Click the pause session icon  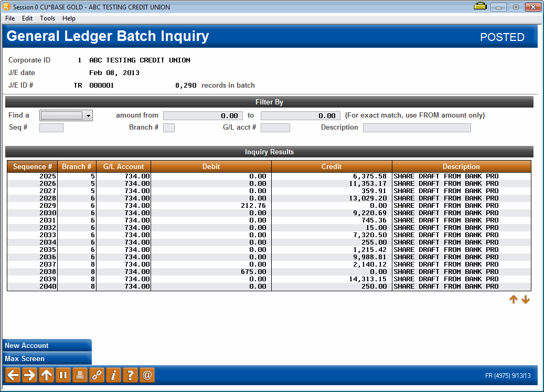pyautogui.click(x=62, y=375)
